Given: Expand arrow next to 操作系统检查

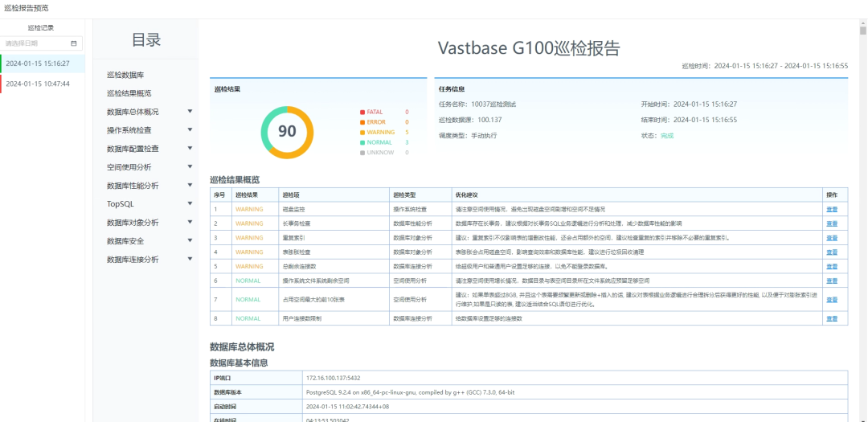Looking at the screenshot, I should (190, 129).
